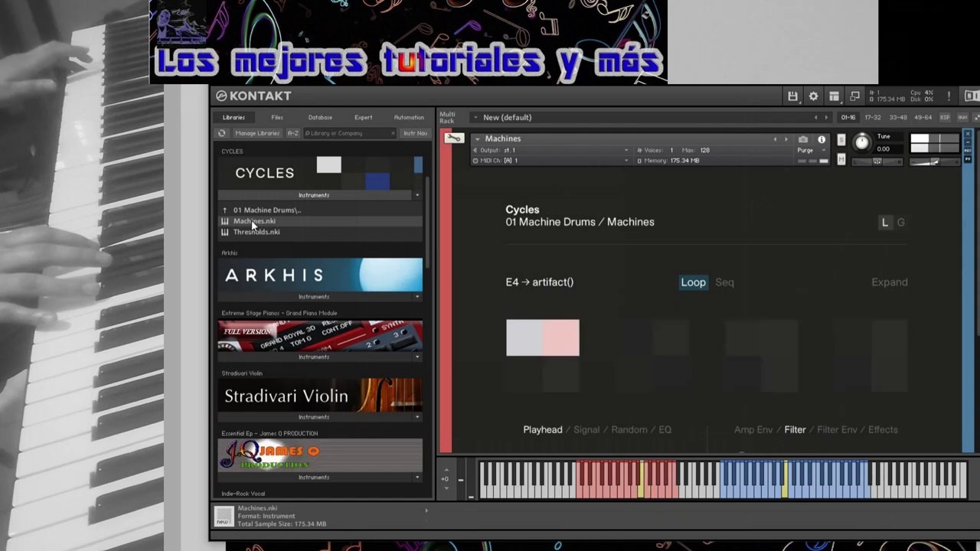This screenshot has width=980, height=551.
Task: Toggle the G button
Action: click(900, 222)
